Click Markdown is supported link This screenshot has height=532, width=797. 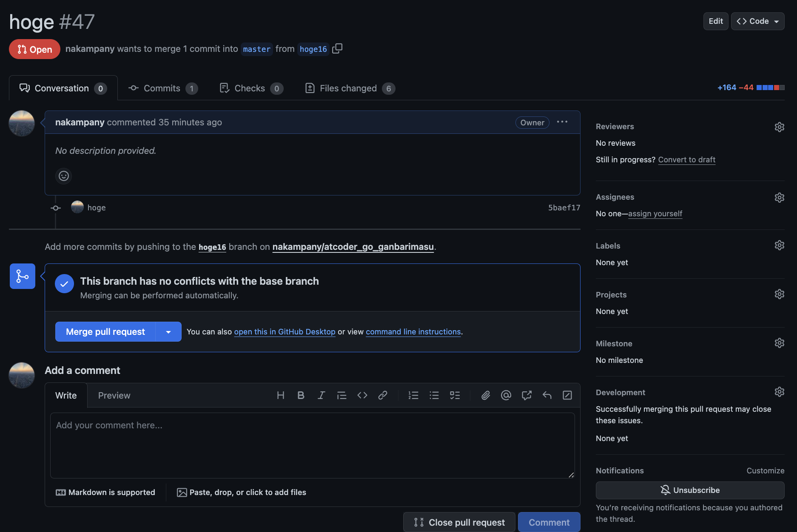105,492
